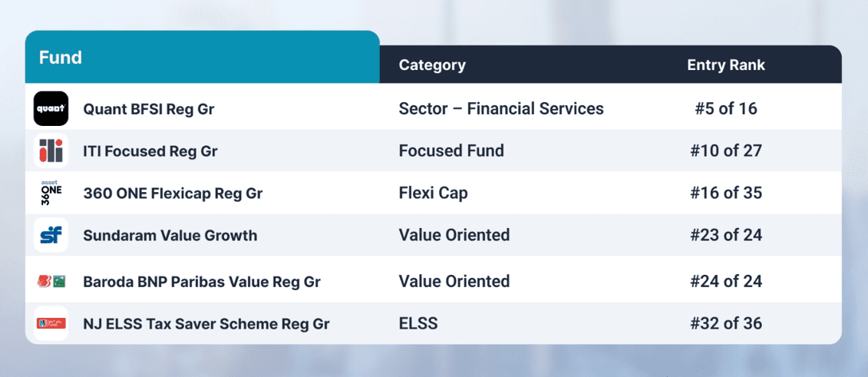The width and height of the screenshot is (868, 377).
Task: Open Baroda BNP Paribas Value Reg Gr
Action: 202,282
